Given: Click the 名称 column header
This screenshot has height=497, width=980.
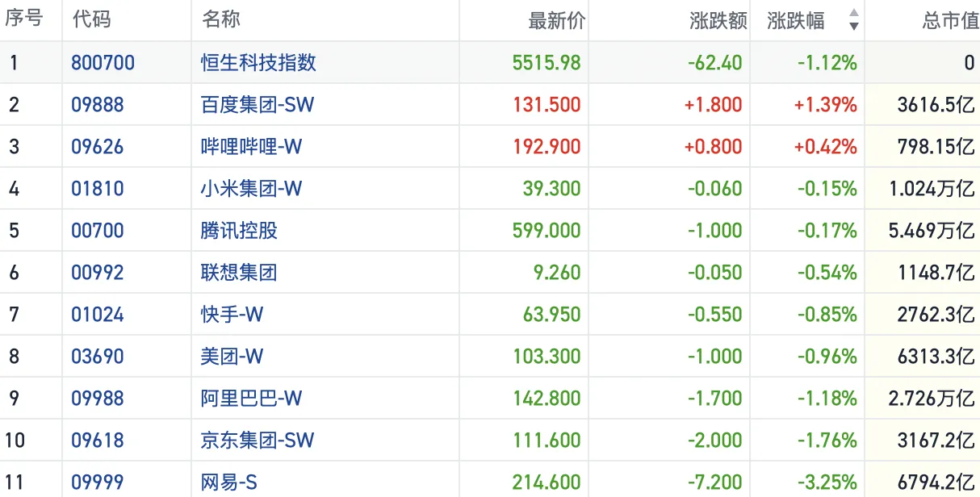Looking at the screenshot, I should [x=220, y=20].
